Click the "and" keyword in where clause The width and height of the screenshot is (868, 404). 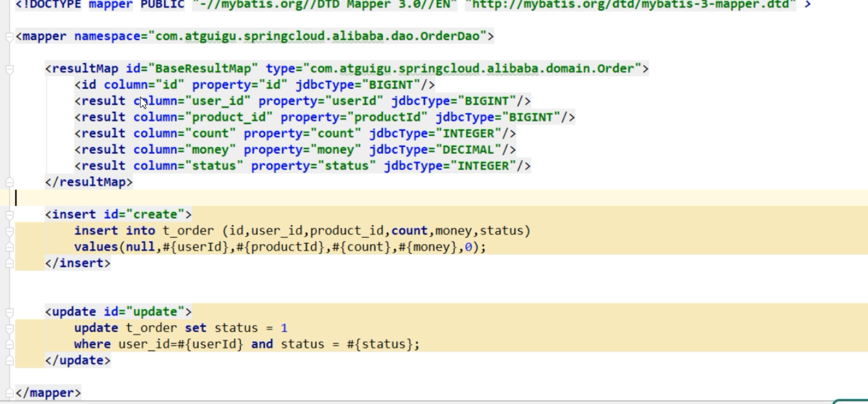click(262, 345)
